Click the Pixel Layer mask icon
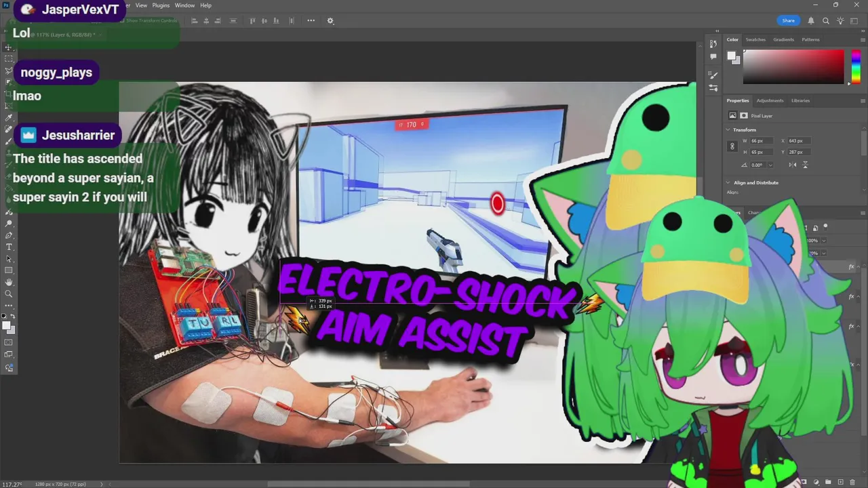 click(x=743, y=116)
